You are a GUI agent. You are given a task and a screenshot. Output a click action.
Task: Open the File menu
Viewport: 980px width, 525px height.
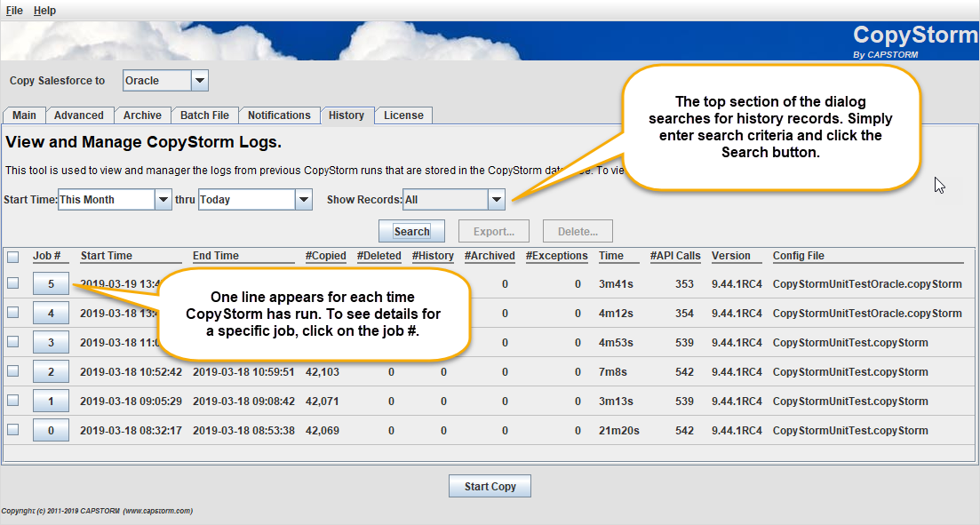coord(14,11)
